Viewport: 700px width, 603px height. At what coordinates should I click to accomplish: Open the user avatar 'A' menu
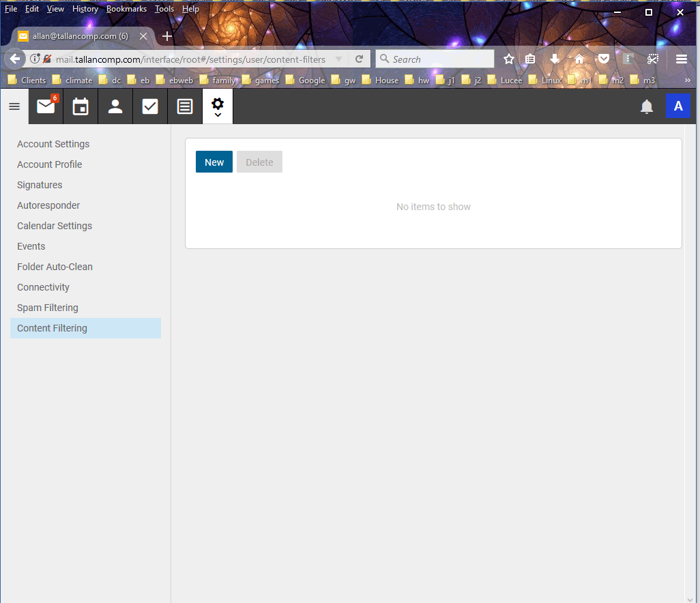[677, 106]
